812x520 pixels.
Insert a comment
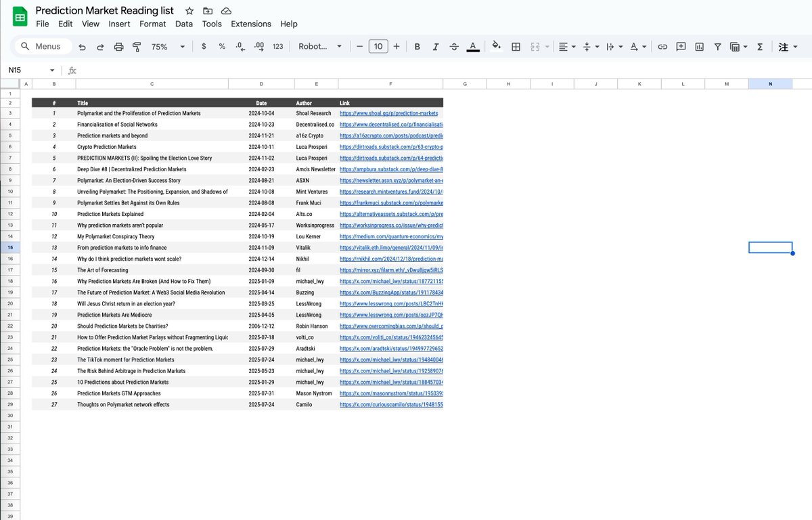(x=681, y=47)
